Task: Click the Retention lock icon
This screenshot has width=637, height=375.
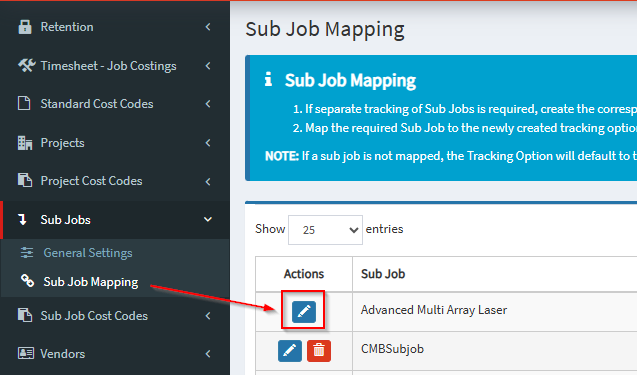Action: pyautogui.click(x=25, y=27)
